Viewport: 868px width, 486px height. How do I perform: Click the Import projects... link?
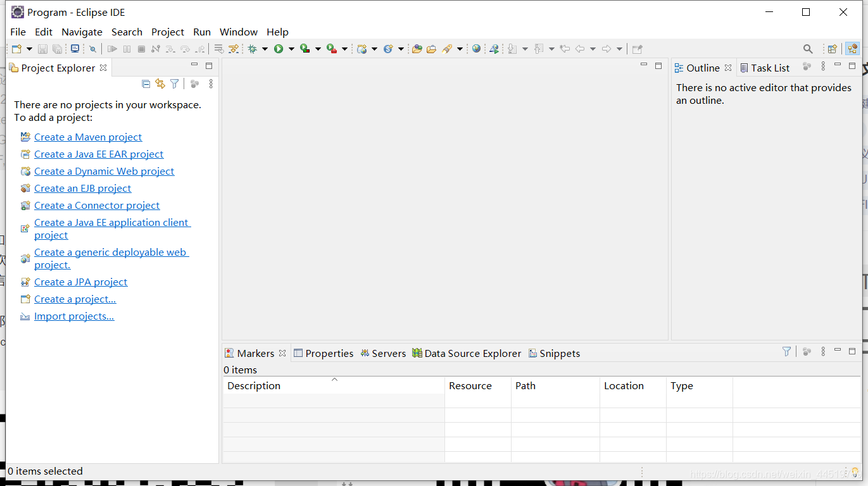(x=74, y=316)
